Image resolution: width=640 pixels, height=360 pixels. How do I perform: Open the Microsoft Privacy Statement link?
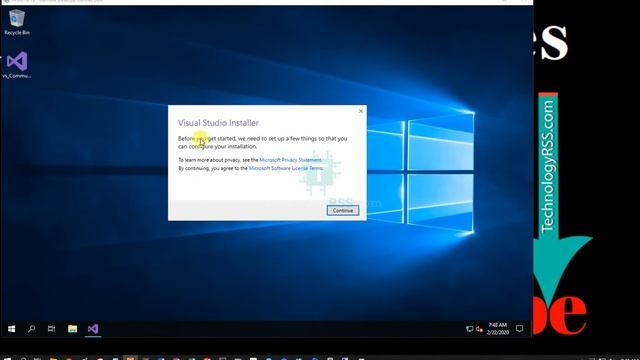[291, 160]
